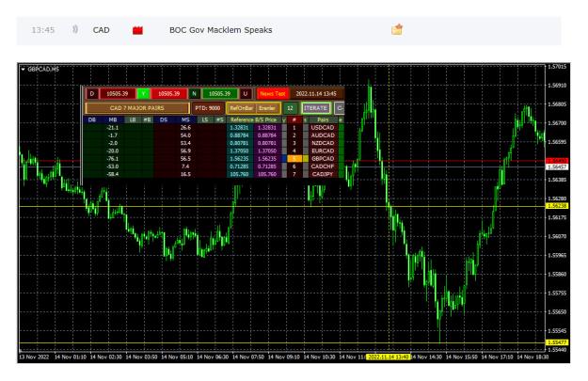Click the BOC Gov Macklem Speaks event
Screen dimensions: 588x381
pos(220,30)
